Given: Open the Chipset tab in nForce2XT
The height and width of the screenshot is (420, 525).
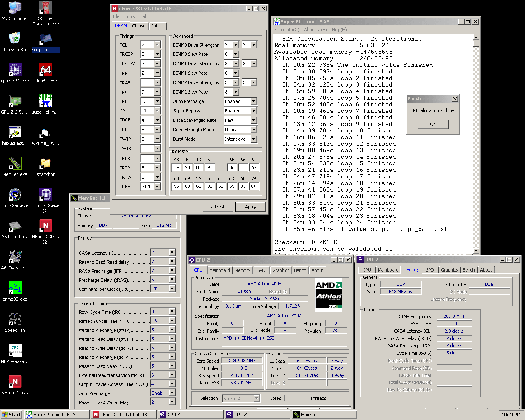Looking at the screenshot, I should 139,26.
